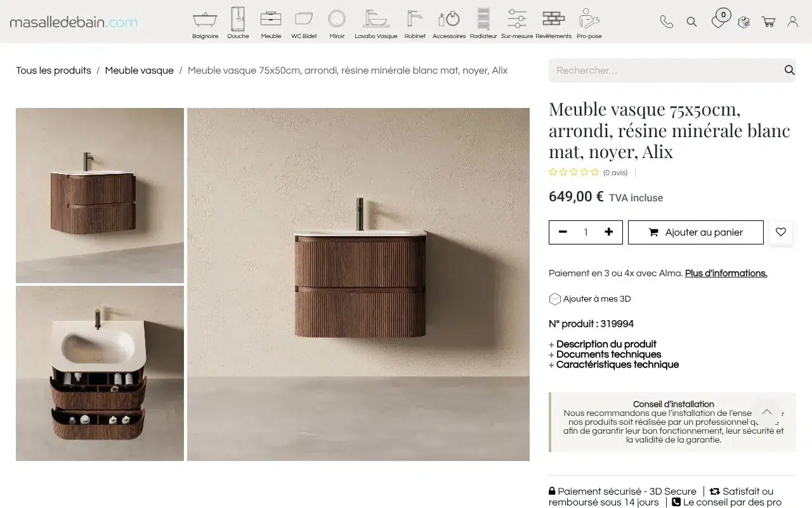Click the Paiement sécurisé - 3D Secure text

[627, 491]
